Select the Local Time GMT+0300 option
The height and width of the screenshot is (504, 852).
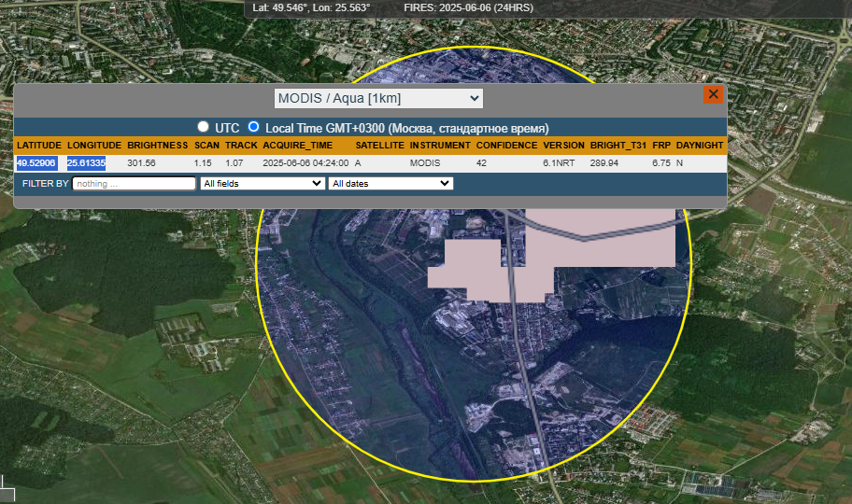pyautogui.click(x=253, y=127)
